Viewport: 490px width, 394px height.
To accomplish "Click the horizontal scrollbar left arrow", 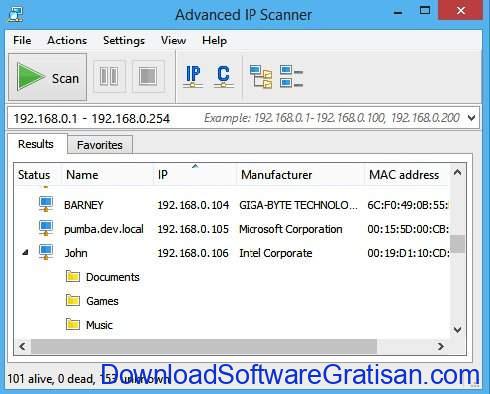I will click(22, 346).
